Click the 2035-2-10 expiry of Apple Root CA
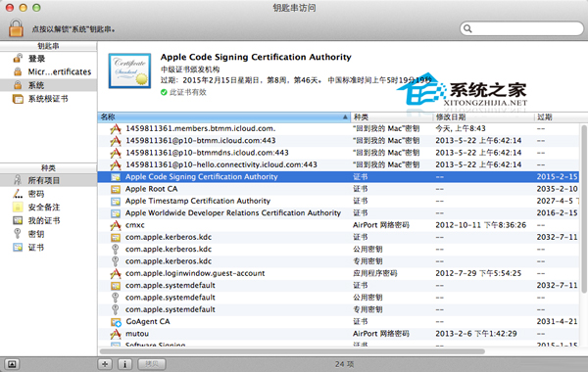 557,189
